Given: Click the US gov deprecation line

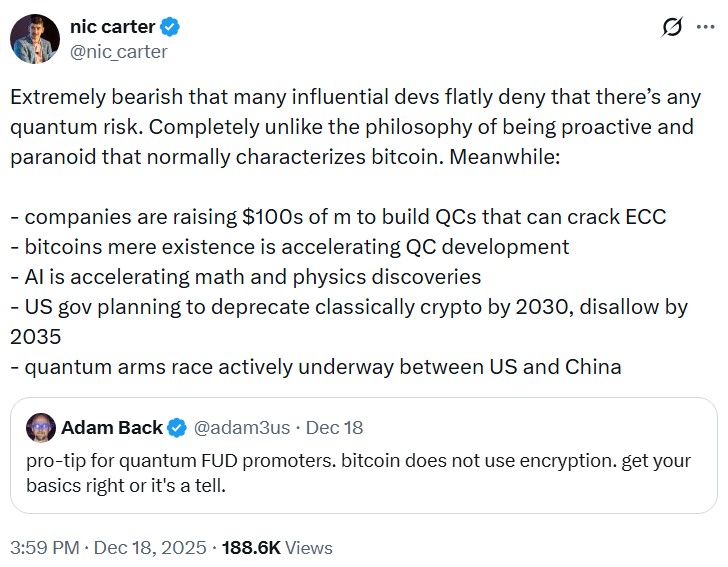Looking at the screenshot, I should [349, 306].
